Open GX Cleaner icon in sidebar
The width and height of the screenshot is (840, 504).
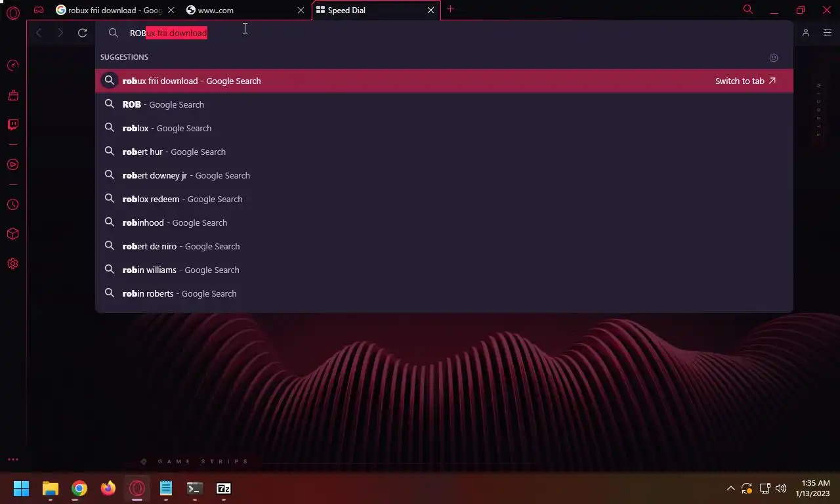click(12, 96)
